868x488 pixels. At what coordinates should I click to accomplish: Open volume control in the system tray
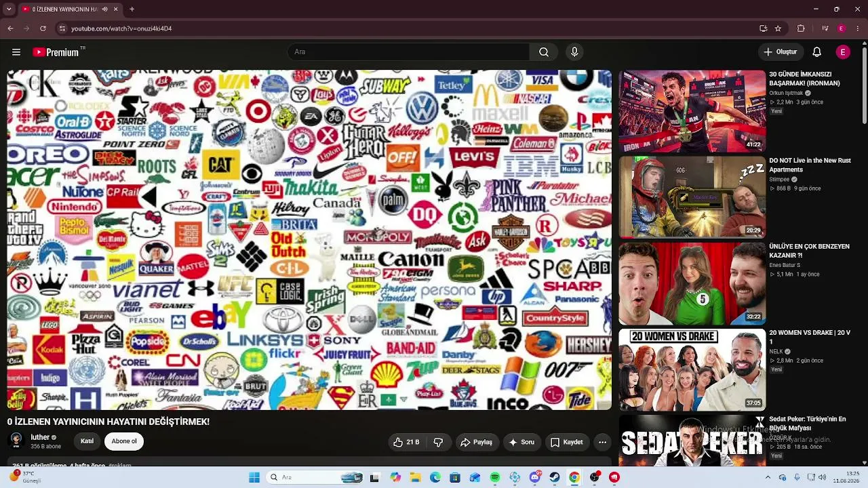coord(823,477)
